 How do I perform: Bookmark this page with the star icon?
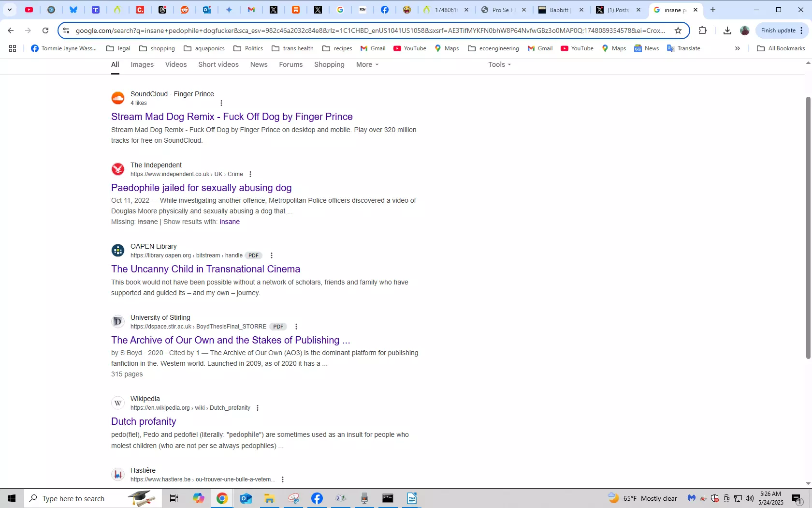678,30
